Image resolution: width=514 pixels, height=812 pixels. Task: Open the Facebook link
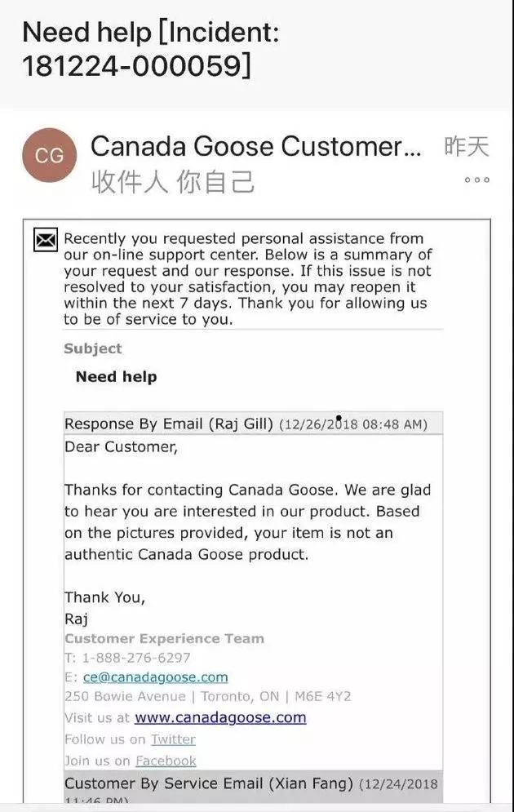tap(166, 761)
